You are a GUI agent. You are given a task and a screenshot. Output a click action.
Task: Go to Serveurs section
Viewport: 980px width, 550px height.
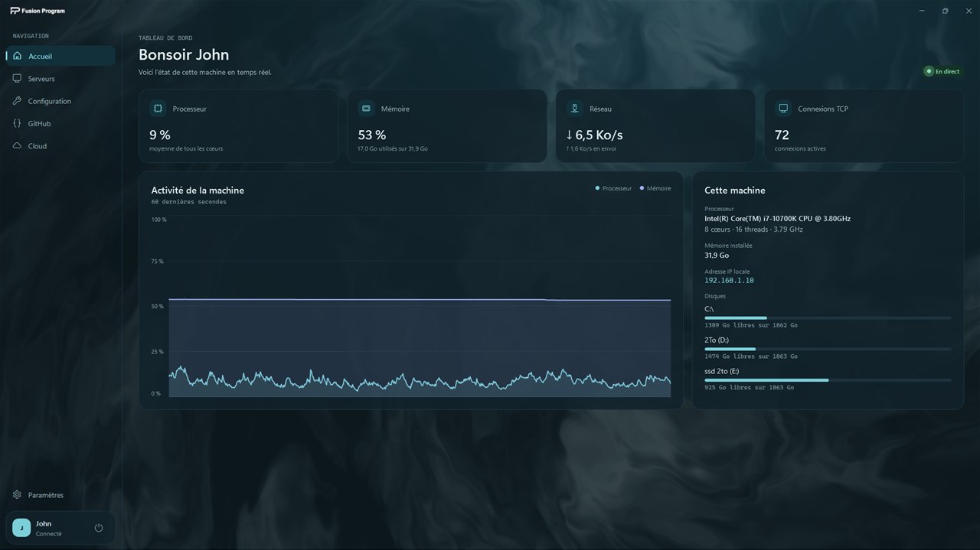pos(60,79)
